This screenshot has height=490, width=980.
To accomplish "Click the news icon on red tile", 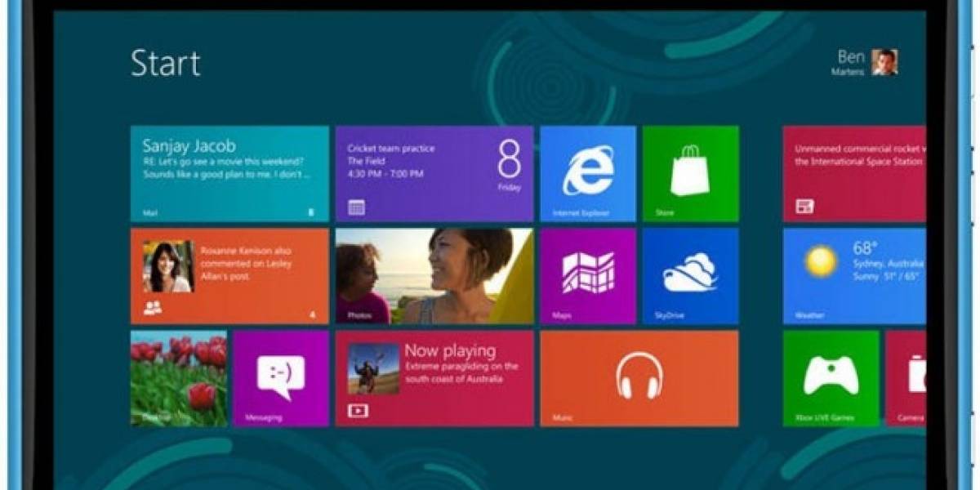I will (x=804, y=207).
